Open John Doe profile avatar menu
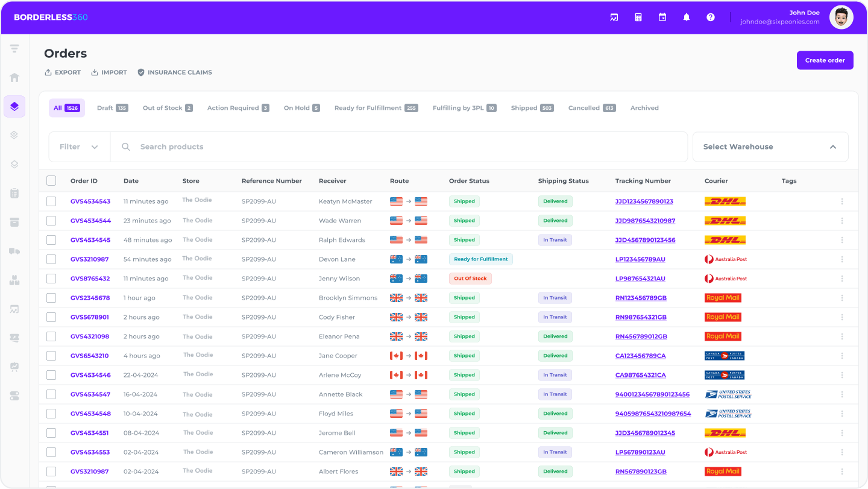The height and width of the screenshot is (489, 868). [x=841, y=17]
